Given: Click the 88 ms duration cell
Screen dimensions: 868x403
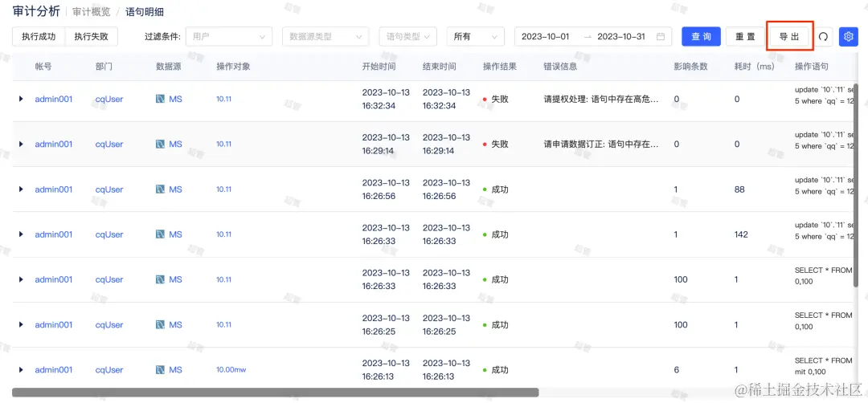Looking at the screenshot, I should [x=739, y=189].
